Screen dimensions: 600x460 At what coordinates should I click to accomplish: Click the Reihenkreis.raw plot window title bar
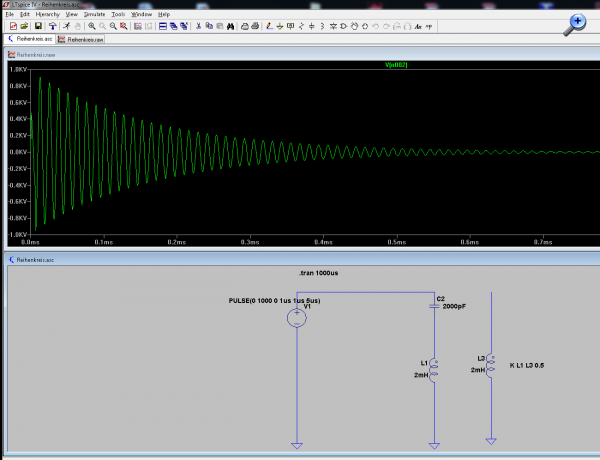coord(302,55)
